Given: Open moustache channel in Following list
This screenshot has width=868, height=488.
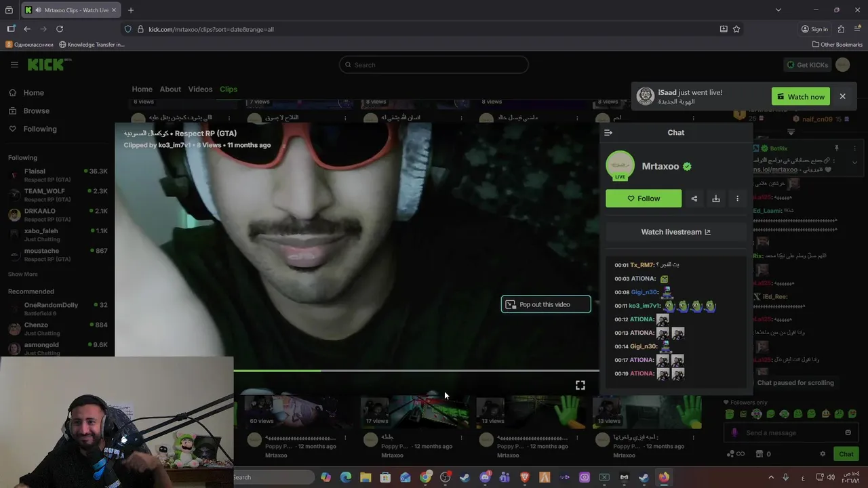Looking at the screenshot, I should [58, 254].
